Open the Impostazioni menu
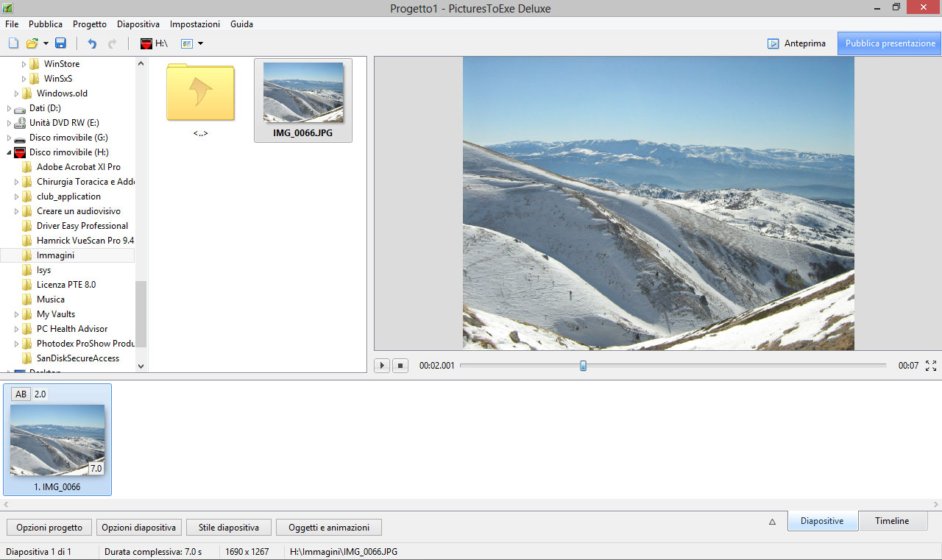 click(195, 24)
